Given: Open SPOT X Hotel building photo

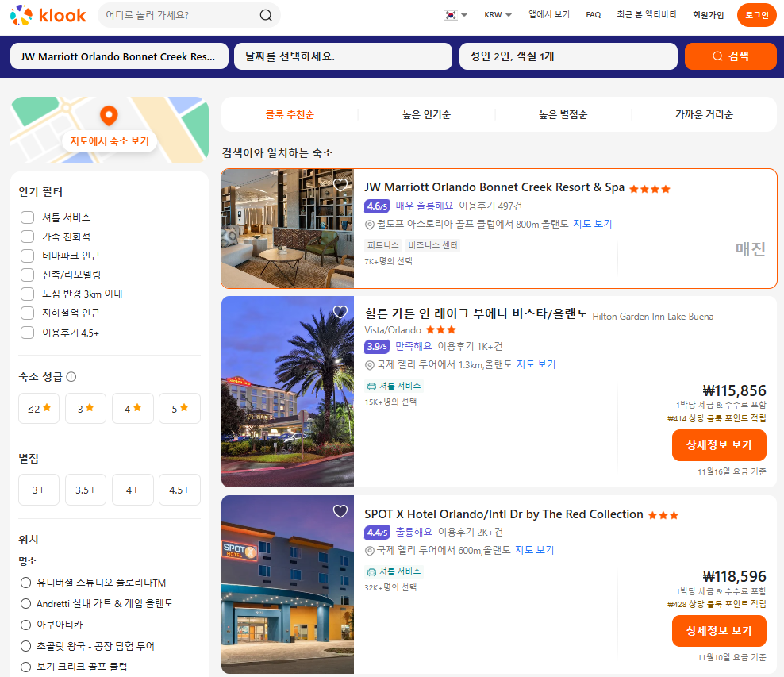Looking at the screenshot, I should pyautogui.click(x=287, y=584).
